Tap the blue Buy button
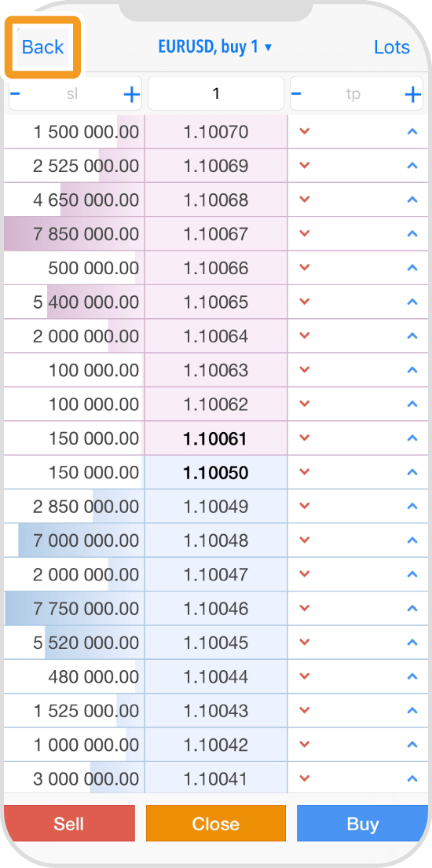 pyautogui.click(x=362, y=823)
